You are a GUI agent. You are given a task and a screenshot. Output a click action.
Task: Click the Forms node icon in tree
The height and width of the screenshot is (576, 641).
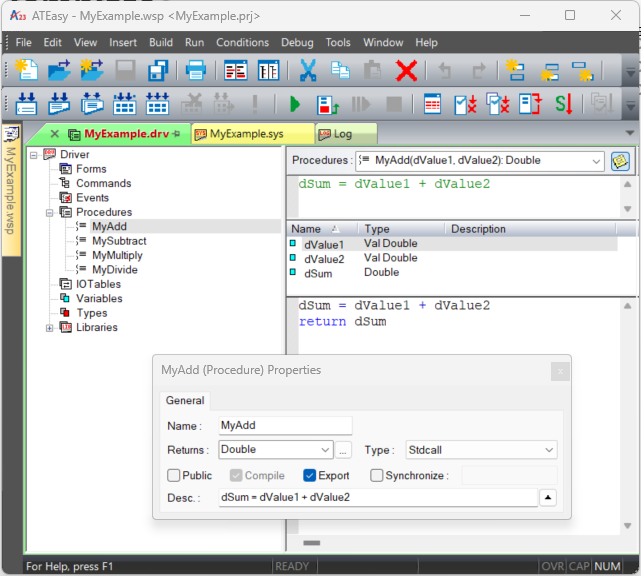[65, 169]
